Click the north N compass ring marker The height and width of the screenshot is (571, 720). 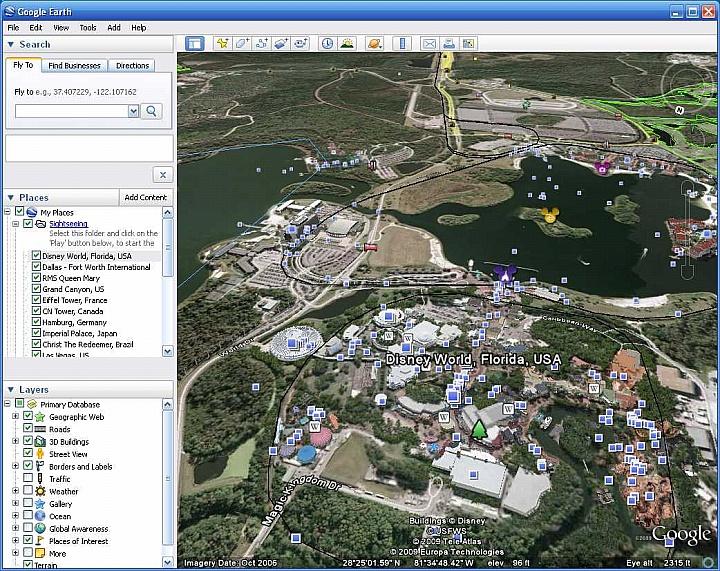click(679, 110)
